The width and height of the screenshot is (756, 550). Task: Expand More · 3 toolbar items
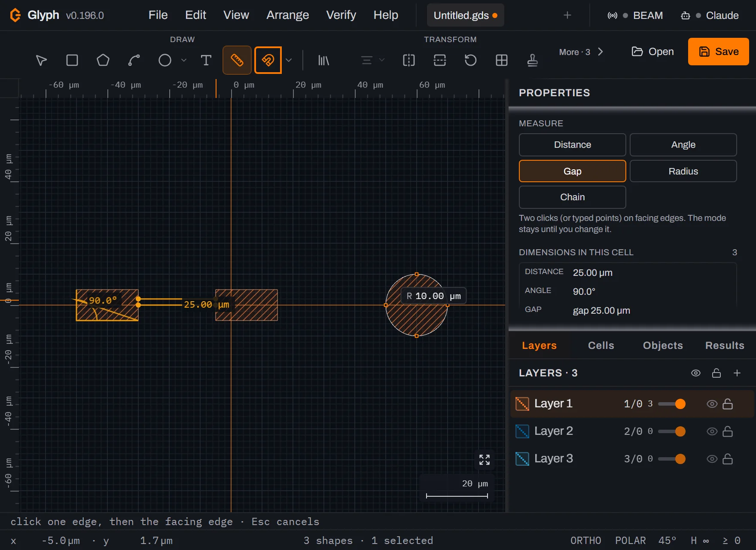coord(581,52)
